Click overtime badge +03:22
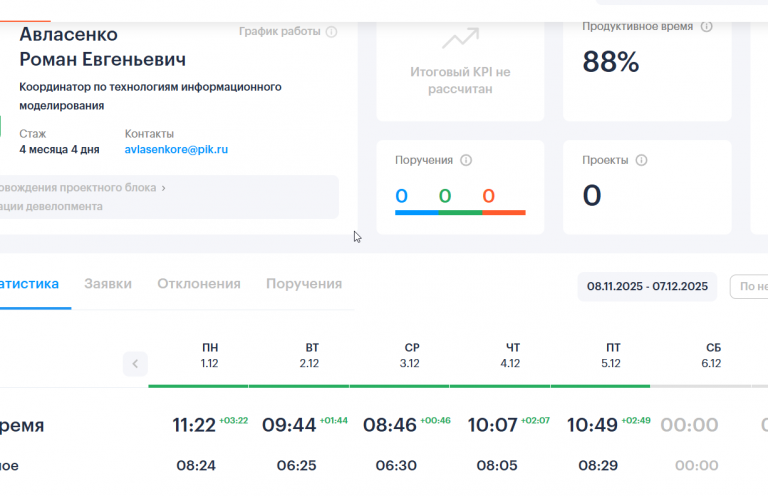768x496 pixels. (x=234, y=421)
